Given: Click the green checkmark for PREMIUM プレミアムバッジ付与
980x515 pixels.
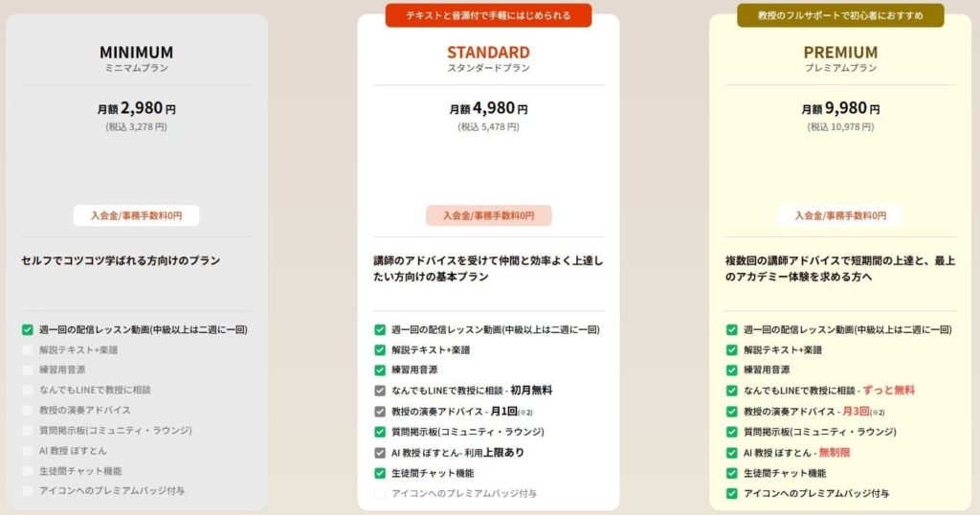Looking at the screenshot, I should [x=732, y=493].
